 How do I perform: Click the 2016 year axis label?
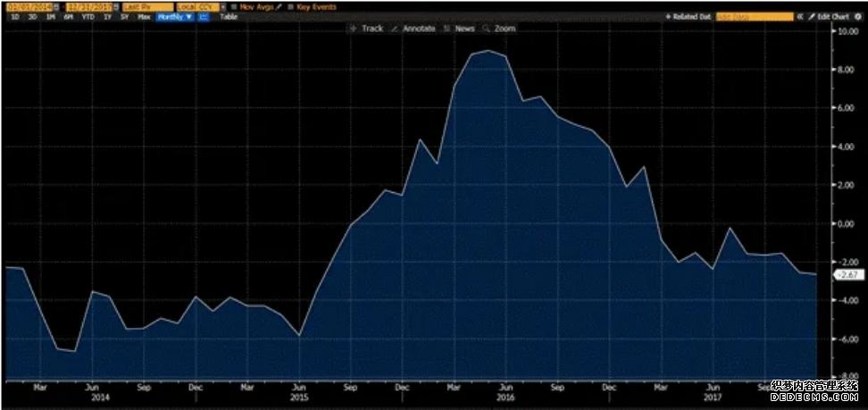pyautogui.click(x=506, y=397)
